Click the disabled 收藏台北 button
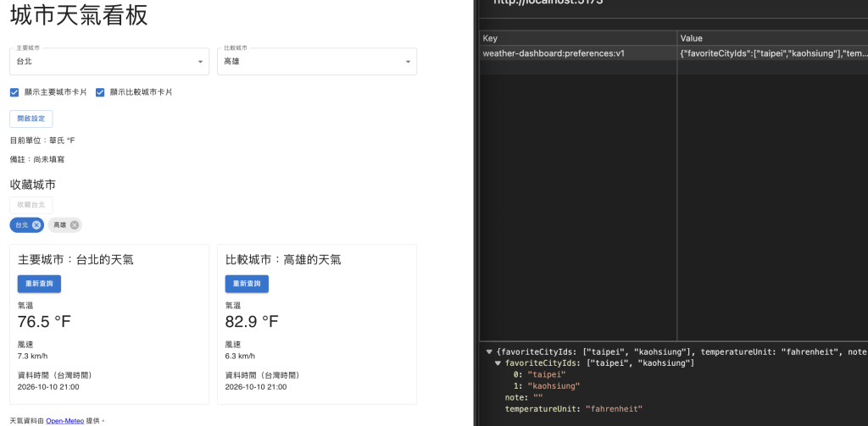The image size is (868, 426). 31,205
